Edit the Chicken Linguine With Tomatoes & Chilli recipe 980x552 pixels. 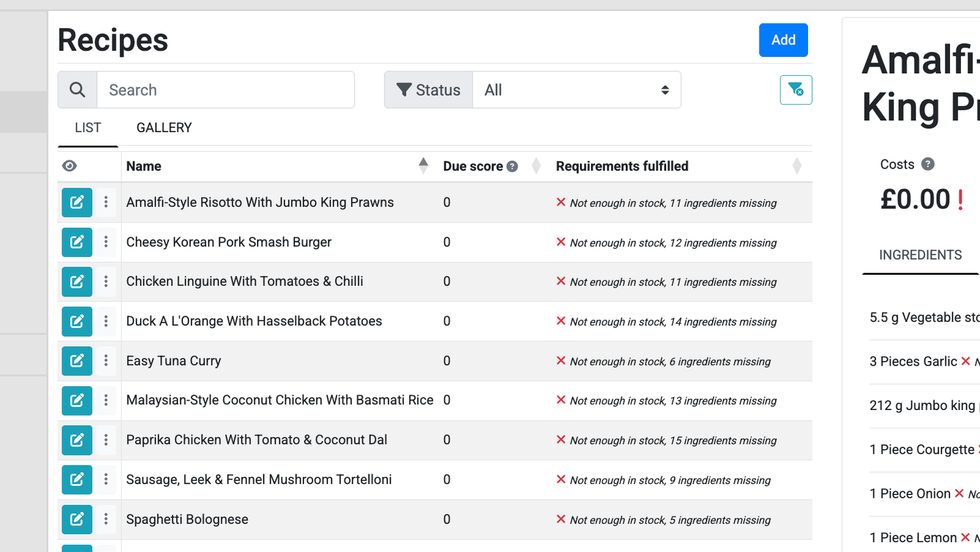pos(76,281)
